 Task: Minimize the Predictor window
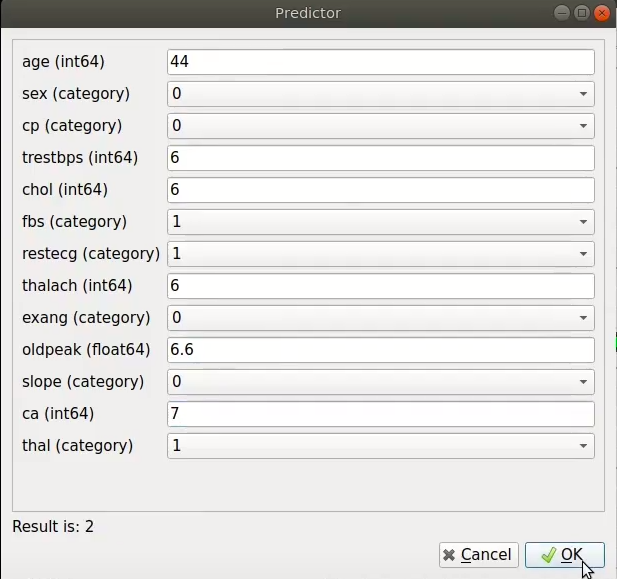coord(562,13)
